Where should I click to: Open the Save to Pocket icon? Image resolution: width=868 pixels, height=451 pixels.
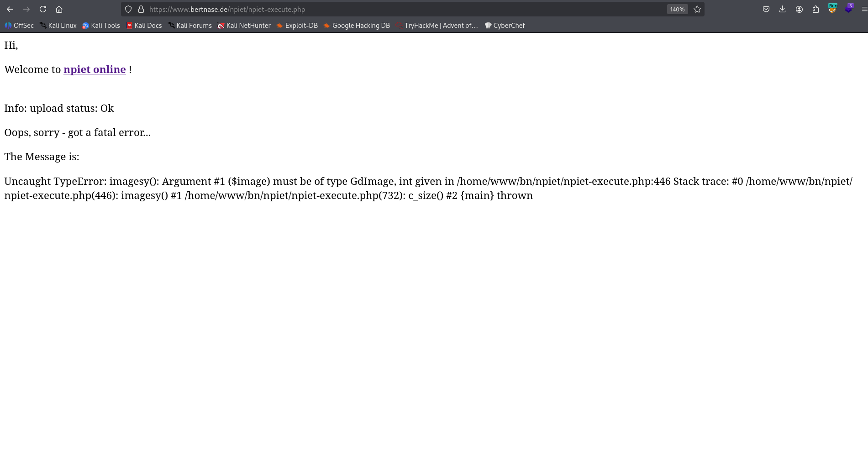[766, 9]
